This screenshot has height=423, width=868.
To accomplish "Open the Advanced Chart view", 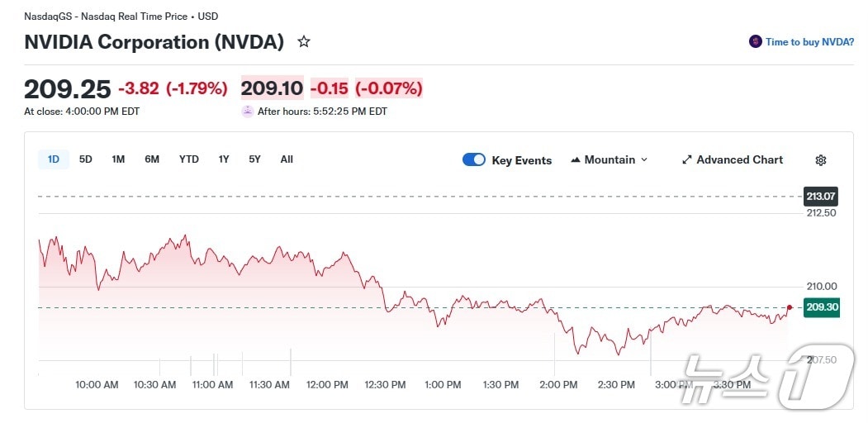I will coord(739,160).
